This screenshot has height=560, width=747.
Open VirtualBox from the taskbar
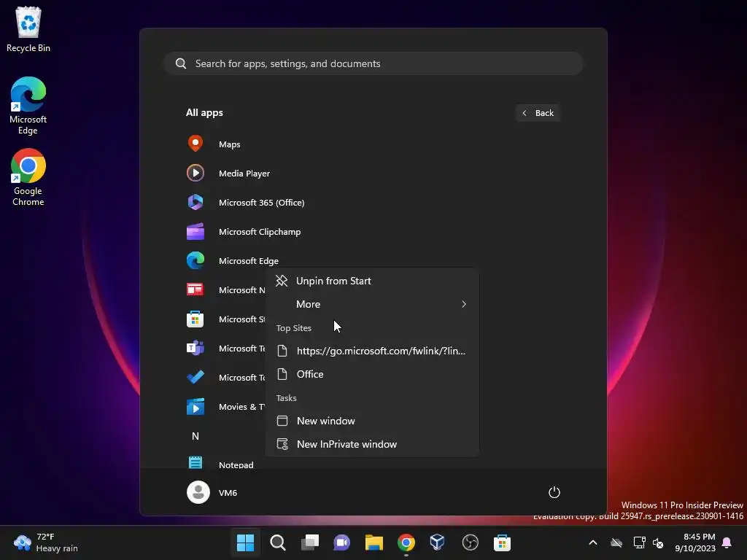point(438,542)
